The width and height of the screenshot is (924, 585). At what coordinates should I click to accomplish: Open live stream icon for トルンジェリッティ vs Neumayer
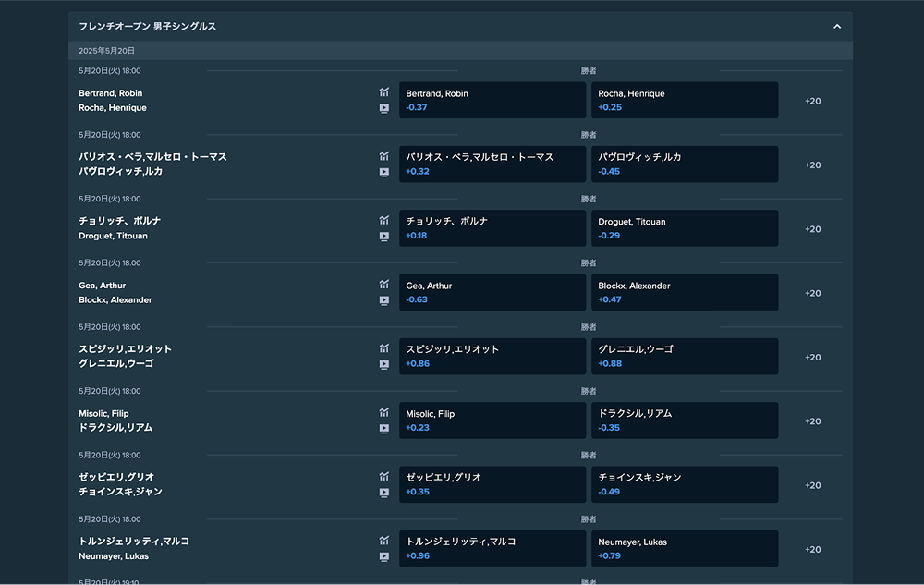coord(384,556)
